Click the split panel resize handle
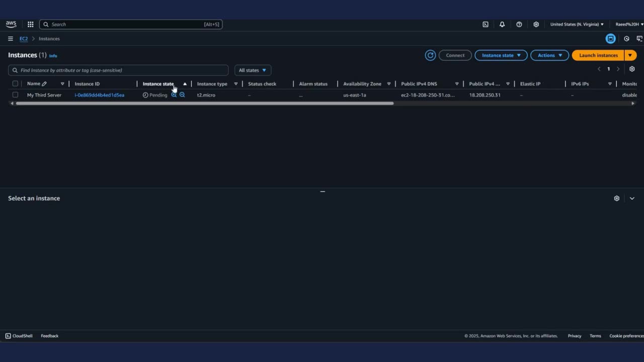644x362 pixels. pyautogui.click(x=323, y=192)
